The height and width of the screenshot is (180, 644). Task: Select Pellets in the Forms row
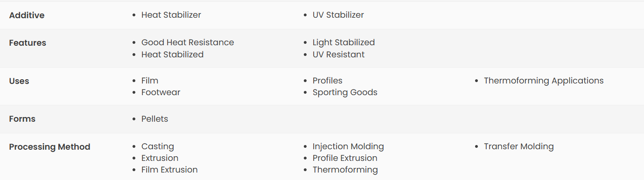pyautogui.click(x=155, y=119)
